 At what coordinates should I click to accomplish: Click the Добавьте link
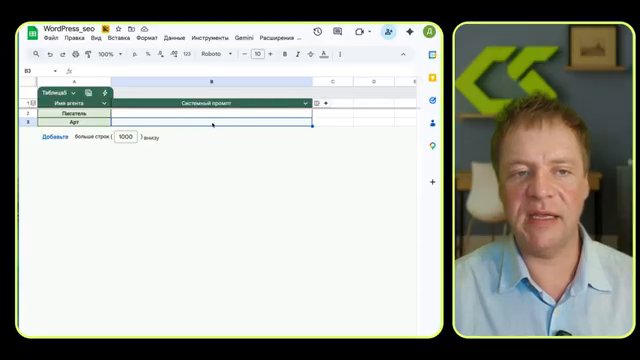click(x=55, y=137)
